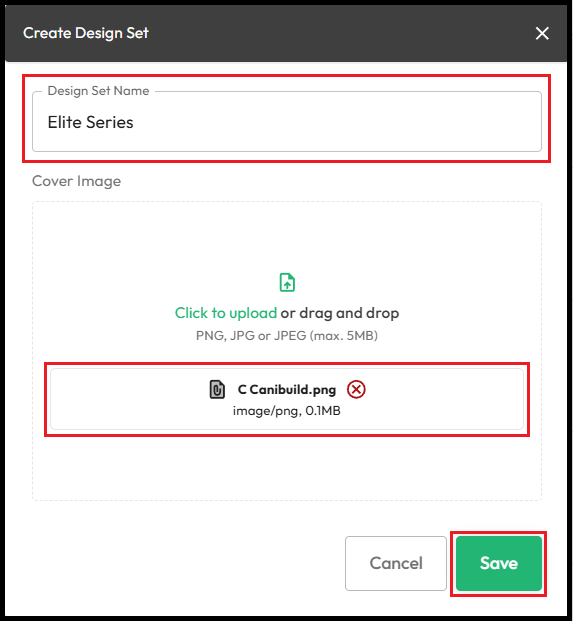Screen dimensions: 573x621
Task: Click the Design Set Name floating label
Action: (x=98, y=91)
